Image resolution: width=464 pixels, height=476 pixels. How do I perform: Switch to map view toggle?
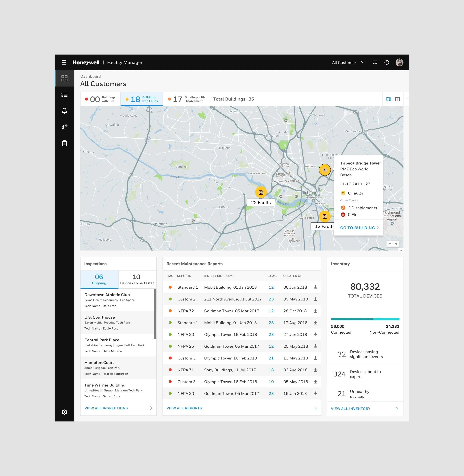pyautogui.click(x=388, y=99)
